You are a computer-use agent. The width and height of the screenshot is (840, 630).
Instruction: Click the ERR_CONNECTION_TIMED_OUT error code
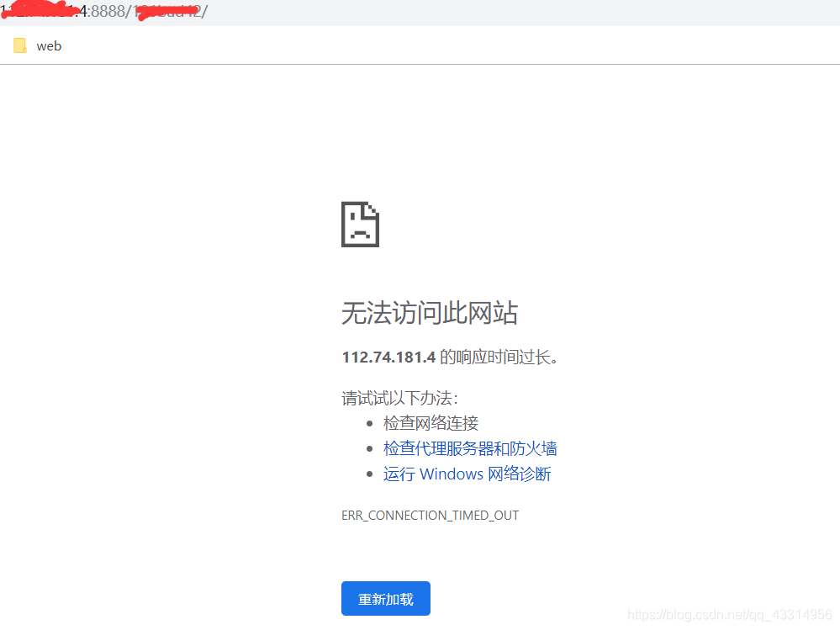431,516
